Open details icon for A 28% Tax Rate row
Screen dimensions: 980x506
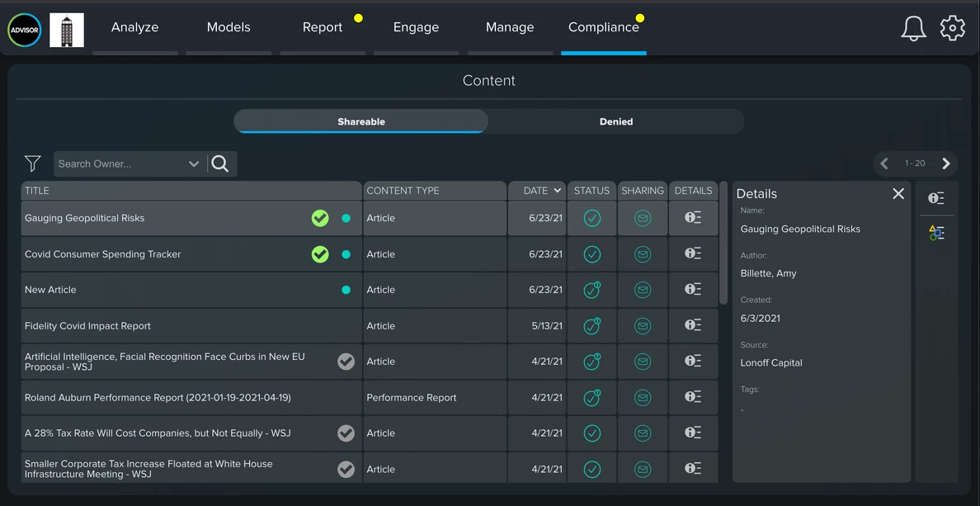tap(692, 433)
